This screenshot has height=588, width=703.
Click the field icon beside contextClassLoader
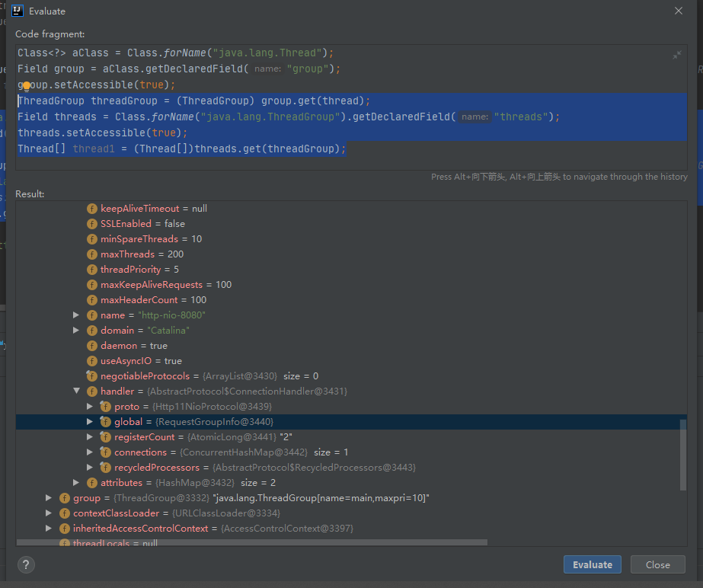pyautogui.click(x=65, y=513)
